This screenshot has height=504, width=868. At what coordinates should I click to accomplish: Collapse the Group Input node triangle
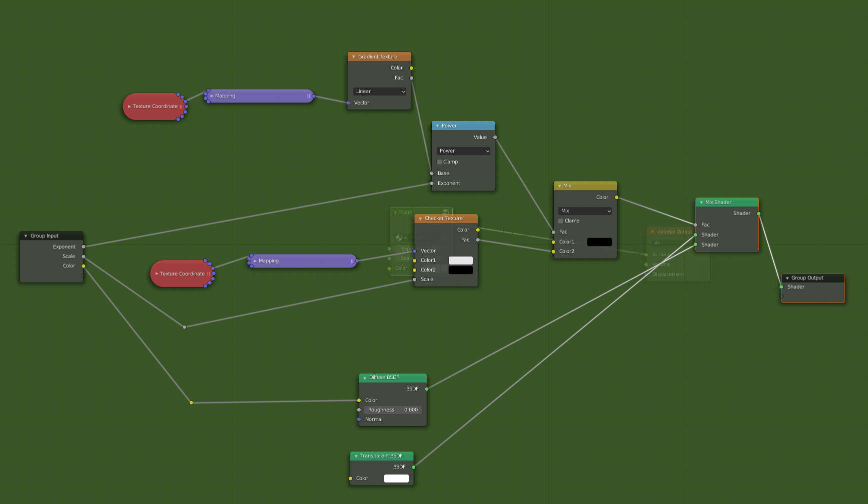pos(26,236)
